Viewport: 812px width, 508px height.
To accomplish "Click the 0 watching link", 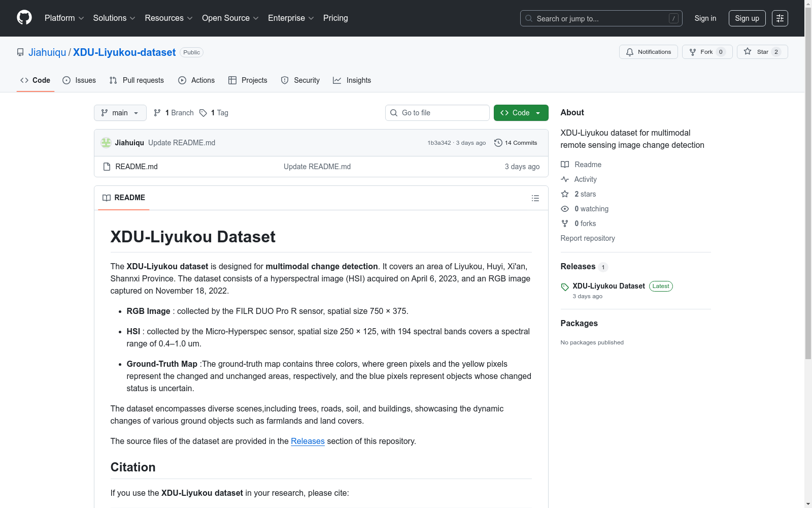I will (591, 209).
